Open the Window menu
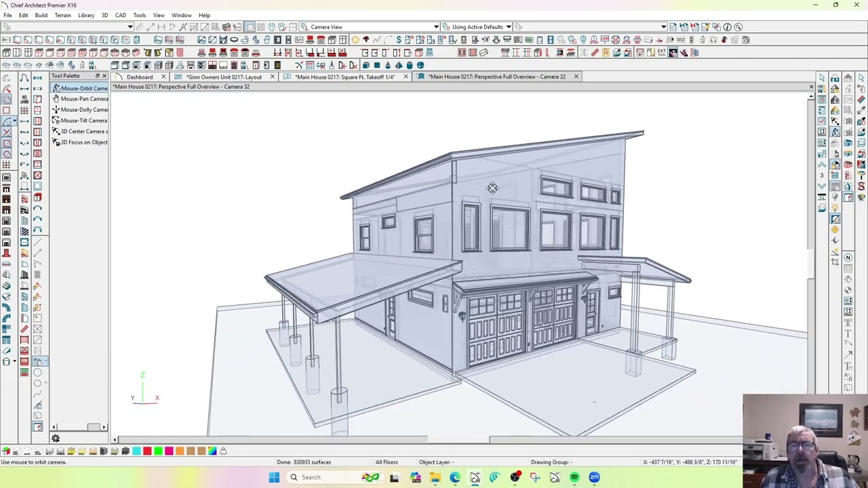The width and height of the screenshot is (868, 488). tap(181, 15)
